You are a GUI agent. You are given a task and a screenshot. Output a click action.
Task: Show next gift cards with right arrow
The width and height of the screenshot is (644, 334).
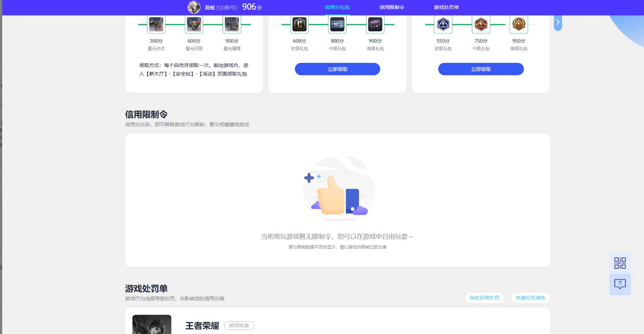pyautogui.click(x=558, y=22)
